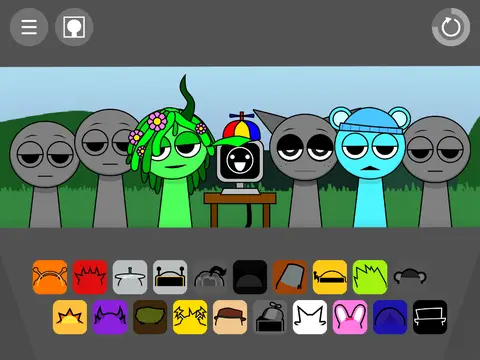Select the black box-outline icon

[430, 317]
